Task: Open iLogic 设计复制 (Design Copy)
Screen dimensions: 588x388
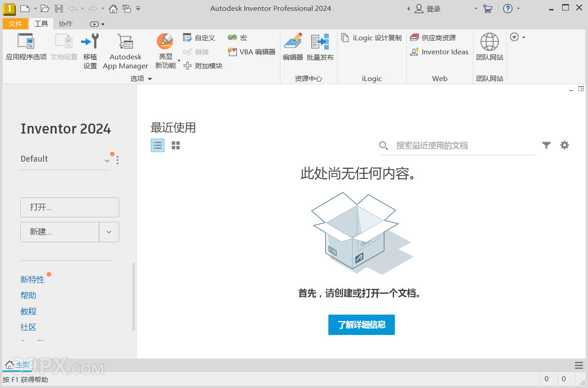Action: point(371,38)
